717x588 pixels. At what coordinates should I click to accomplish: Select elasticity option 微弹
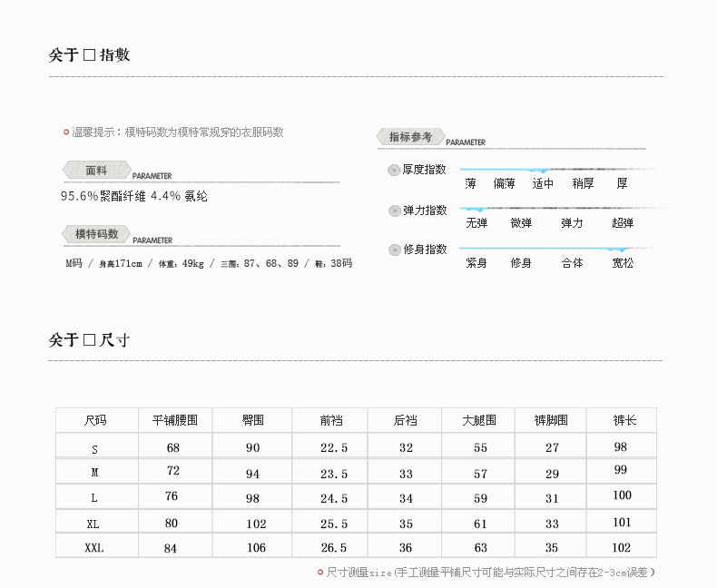(x=521, y=223)
